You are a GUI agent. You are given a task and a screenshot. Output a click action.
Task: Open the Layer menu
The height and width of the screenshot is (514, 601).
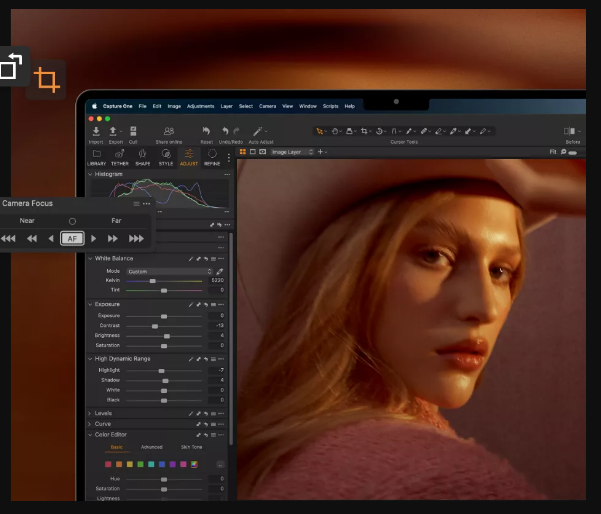(227, 106)
